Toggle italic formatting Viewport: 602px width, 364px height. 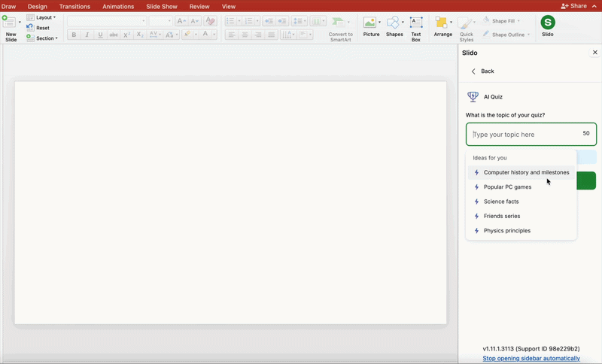pos(87,35)
